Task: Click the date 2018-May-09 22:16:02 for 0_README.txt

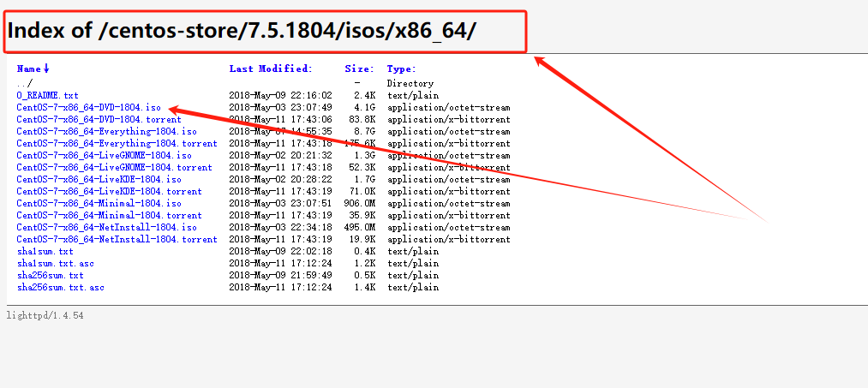Action: [281, 96]
